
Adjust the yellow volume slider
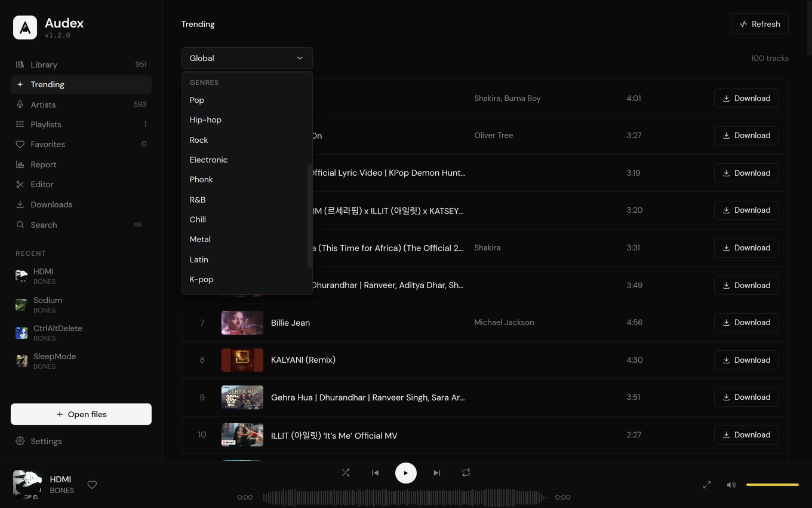click(772, 485)
